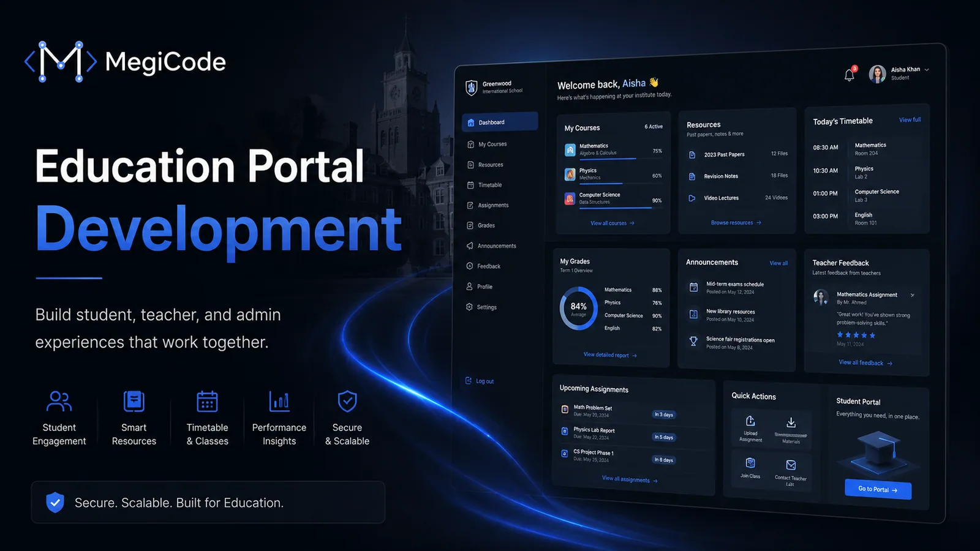Click View full timetable link

pyautogui.click(x=910, y=120)
